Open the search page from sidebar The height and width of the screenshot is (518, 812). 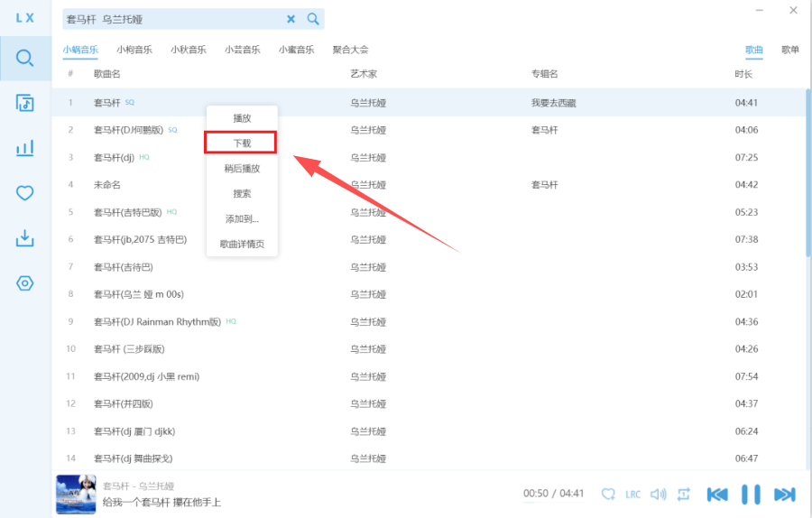(x=25, y=59)
